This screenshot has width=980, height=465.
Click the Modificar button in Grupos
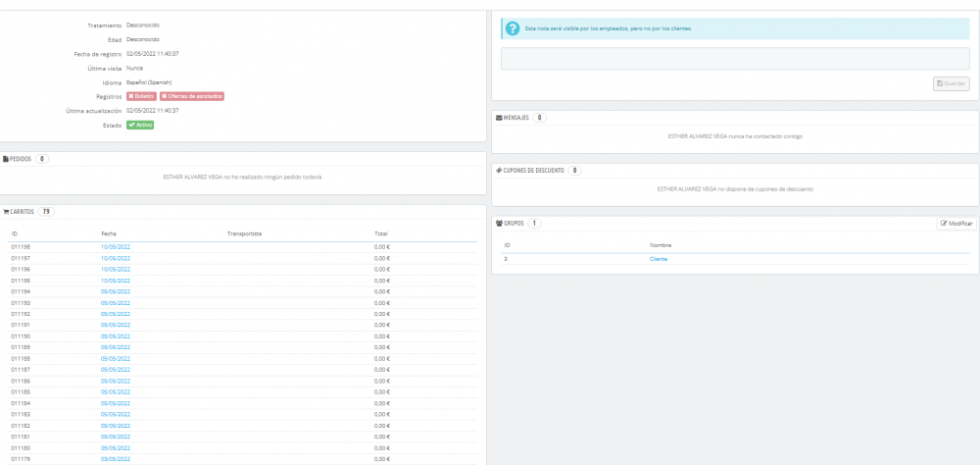956,224
